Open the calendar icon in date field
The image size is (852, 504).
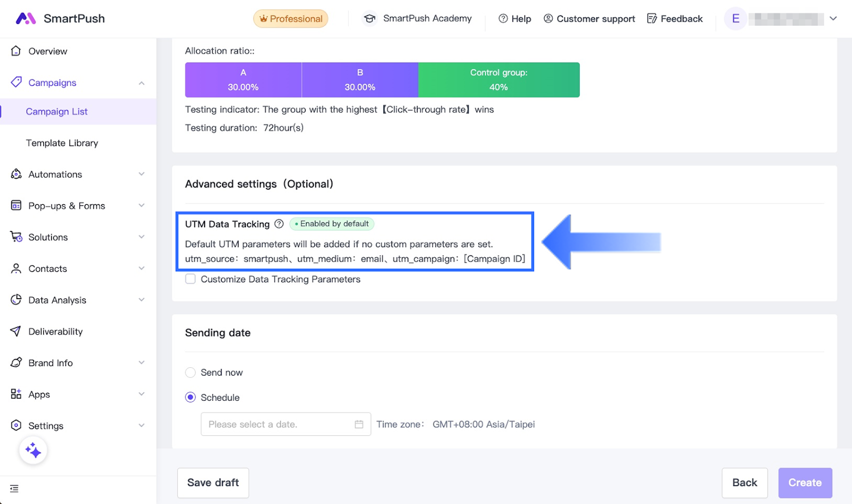coord(359,424)
